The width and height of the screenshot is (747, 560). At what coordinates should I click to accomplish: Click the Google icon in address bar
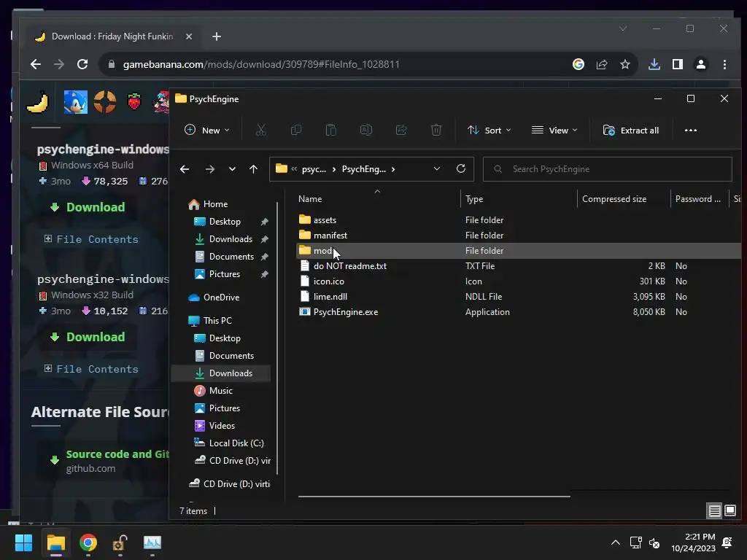pyautogui.click(x=578, y=64)
